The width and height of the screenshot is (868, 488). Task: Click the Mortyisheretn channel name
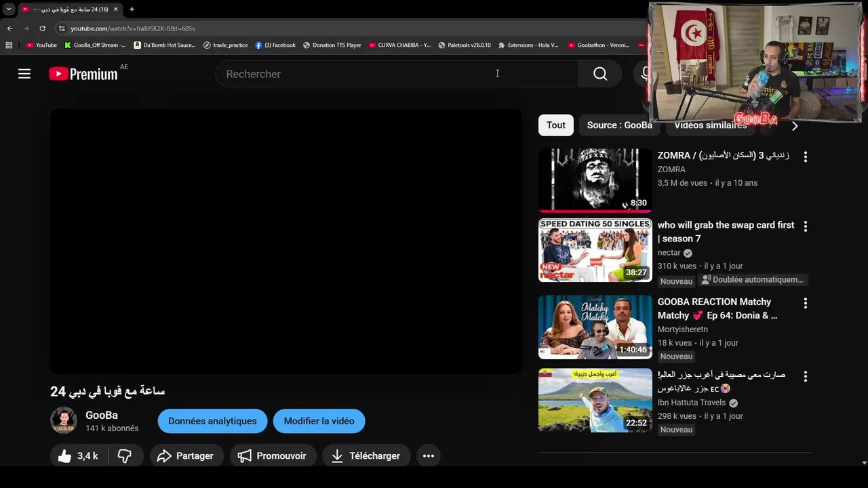[x=682, y=329]
